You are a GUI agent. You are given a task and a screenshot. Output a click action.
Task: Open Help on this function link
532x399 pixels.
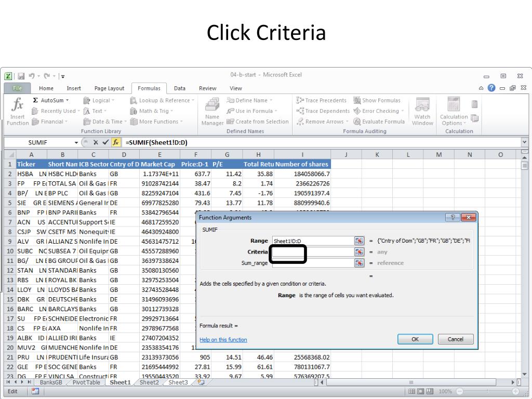(223, 340)
